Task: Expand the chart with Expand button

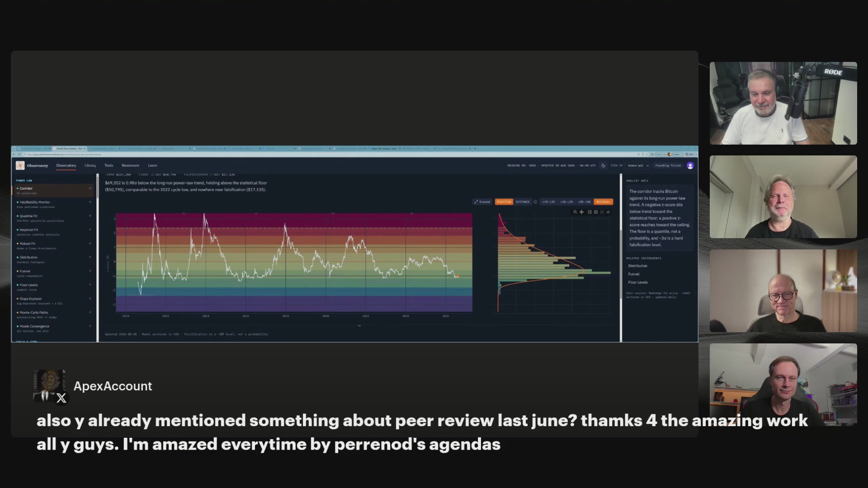Action: [x=482, y=202]
